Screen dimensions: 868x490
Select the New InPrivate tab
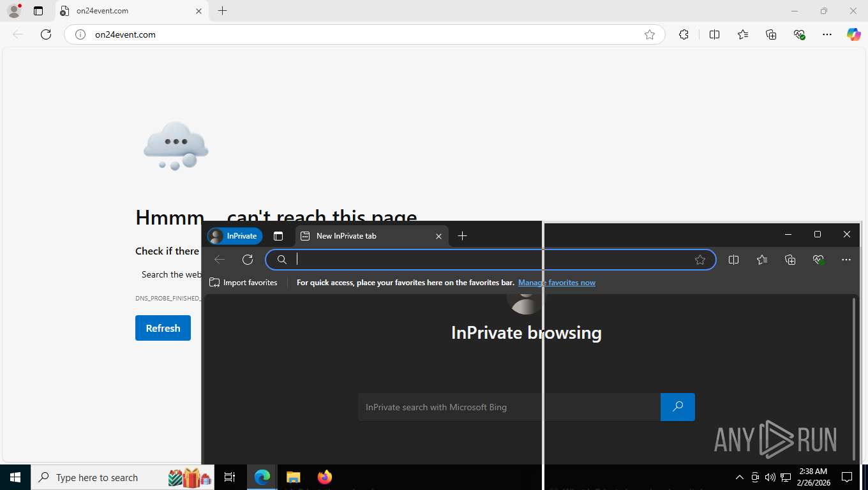pos(372,236)
